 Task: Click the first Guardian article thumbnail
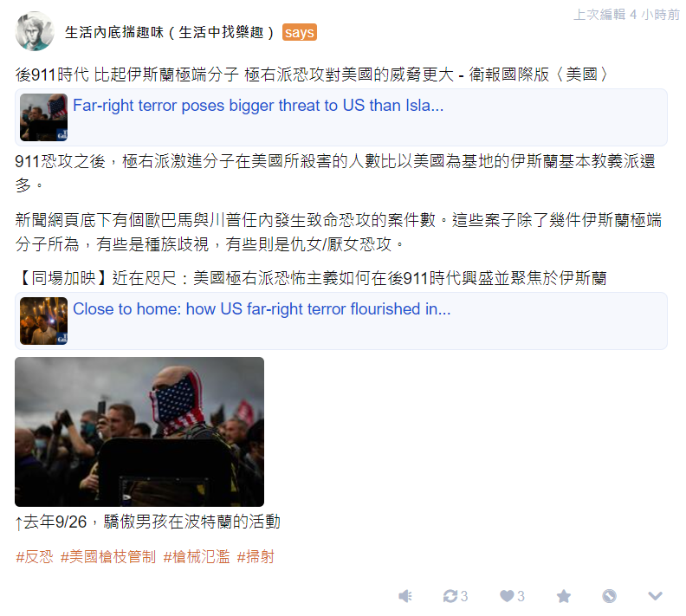[x=44, y=117]
